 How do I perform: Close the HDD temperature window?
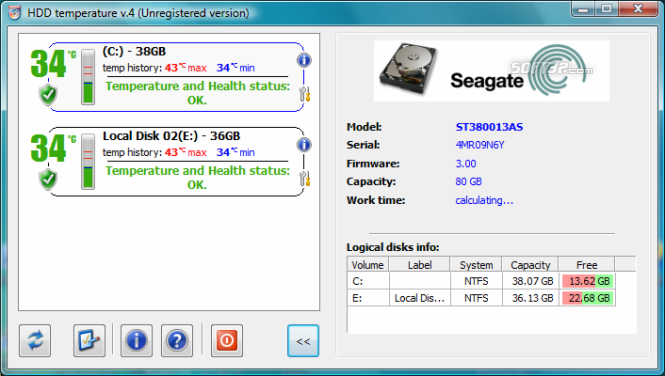(638, 8)
